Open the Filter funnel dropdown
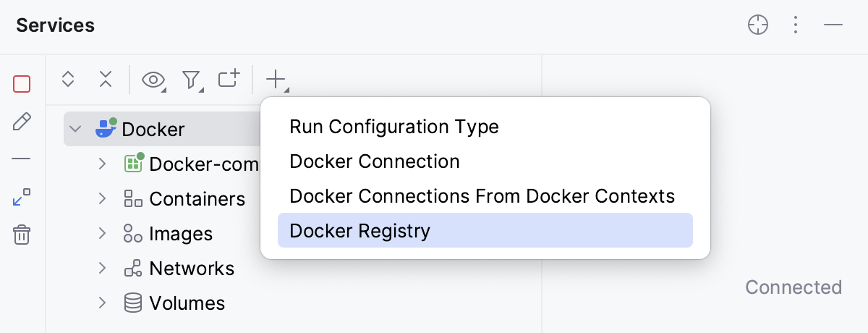The height and width of the screenshot is (333, 868). click(x=191, y=80)
